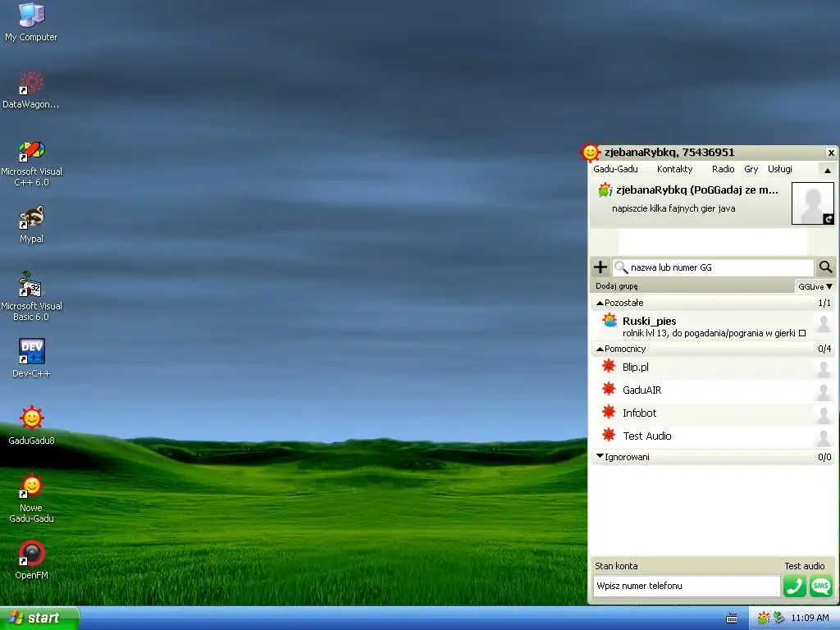Screen dimensions: 840x630
Task: Click the Dodaj grupę link
Action: [617, 286]
